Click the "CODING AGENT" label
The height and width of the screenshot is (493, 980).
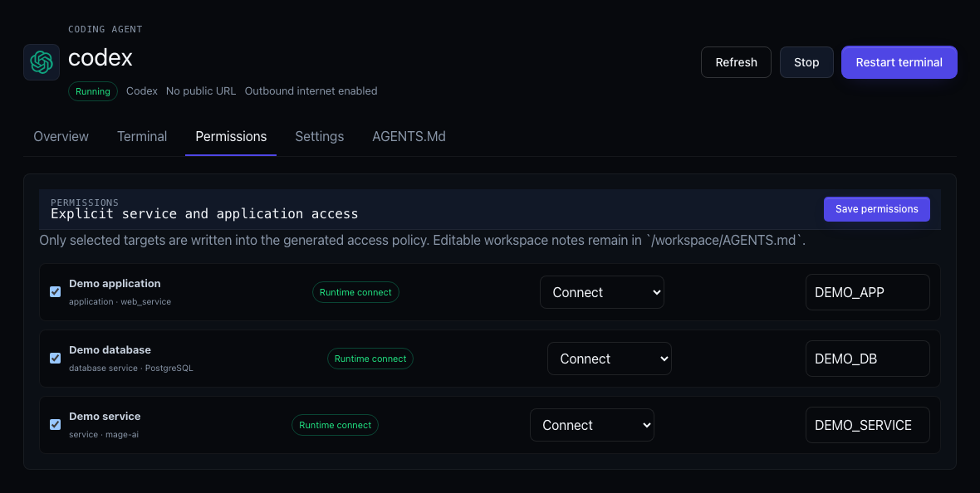tap(105, 29)
